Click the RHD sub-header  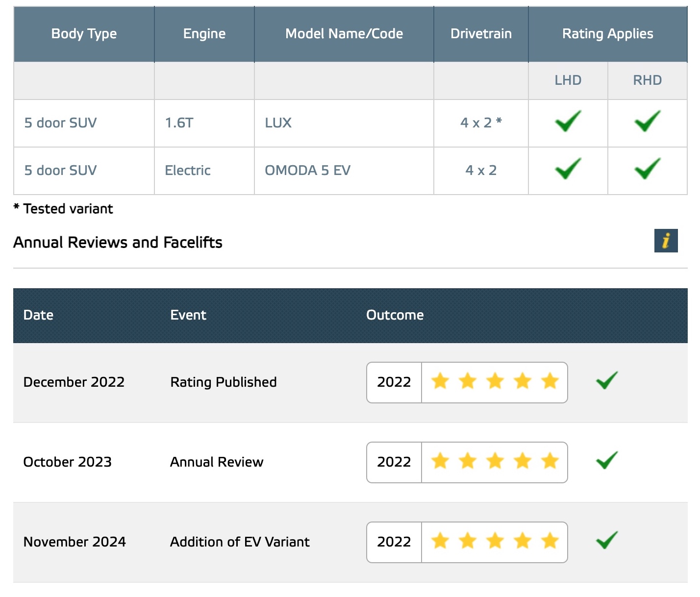click(x=648, y=80)
